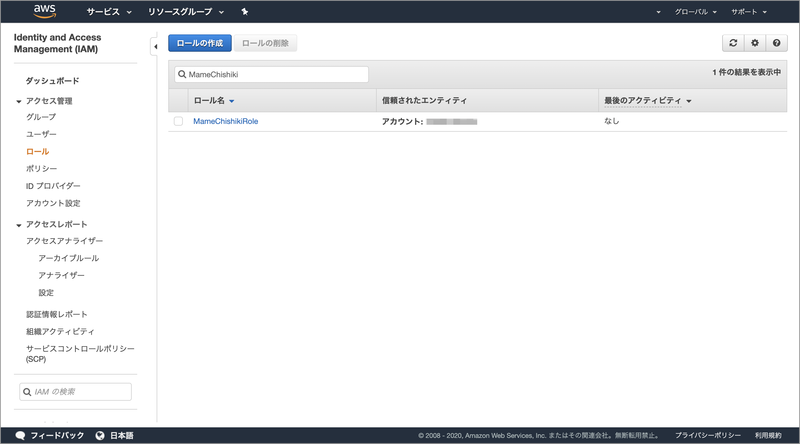Open アナライザー in sidebar
Screen dimensions: 800x444
click(x=61, y=276)
